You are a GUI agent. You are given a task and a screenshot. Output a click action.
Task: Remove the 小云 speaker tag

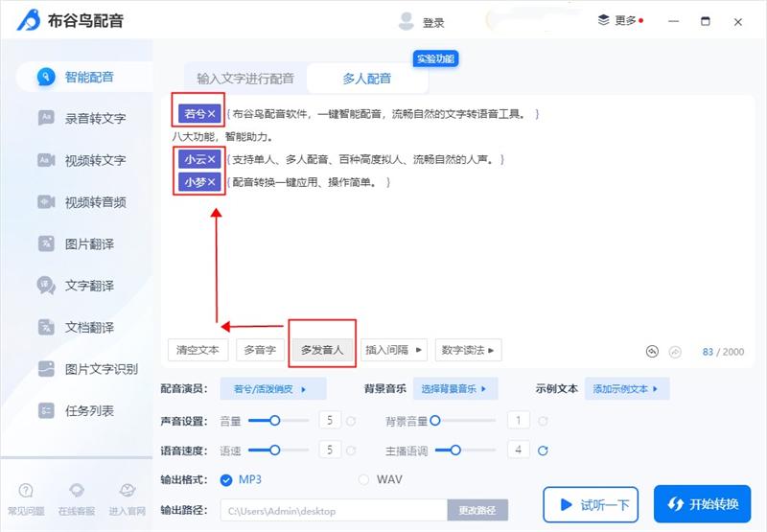[x=211, y=159]
